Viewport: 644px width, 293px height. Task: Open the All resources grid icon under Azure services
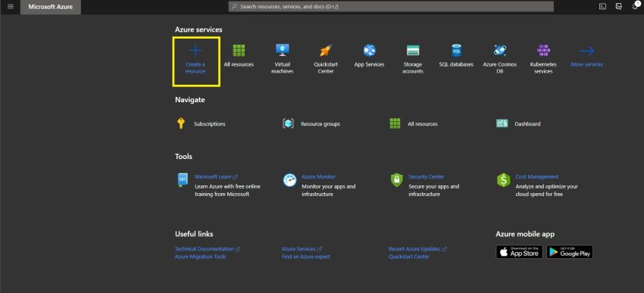[239, 51]
